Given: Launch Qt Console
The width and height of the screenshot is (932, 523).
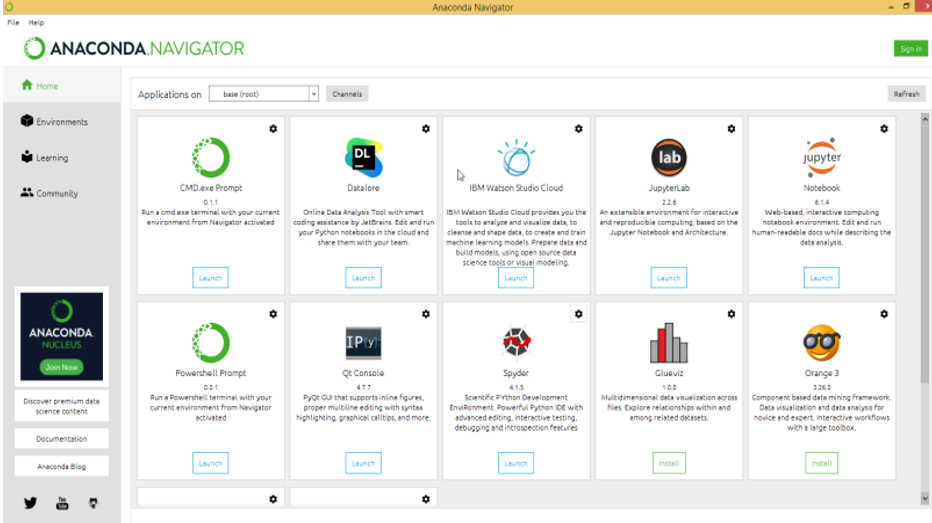Looking at the screenshot, I should coord(363,463).
